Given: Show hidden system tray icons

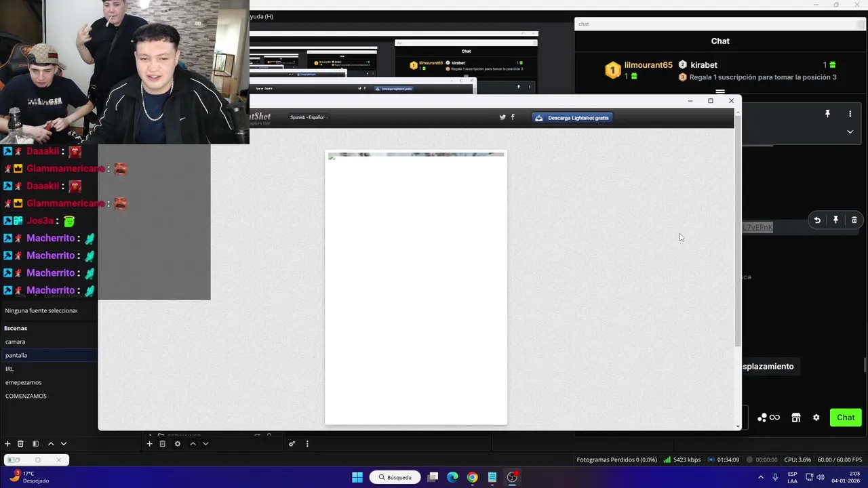Looking at the screenshot, I should (x=760, y=477).
